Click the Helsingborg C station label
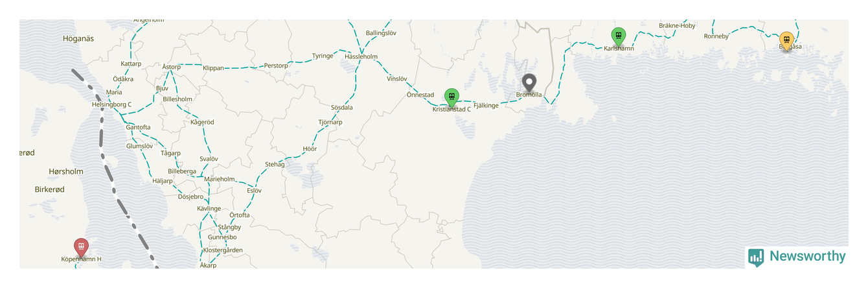 pos(111,104)
